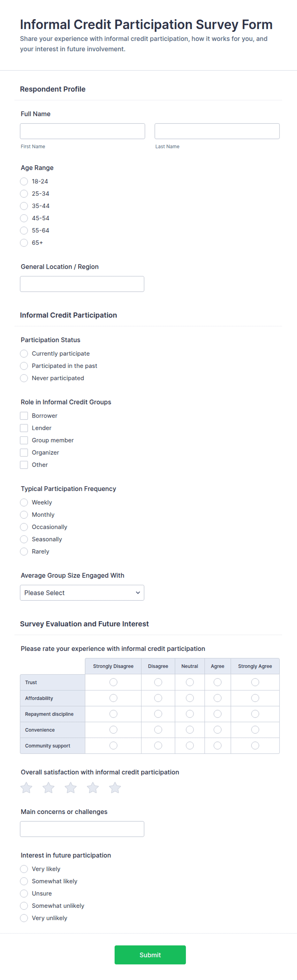
Task: Open the Average Group Size dropdown
Action: pos(82,593)
